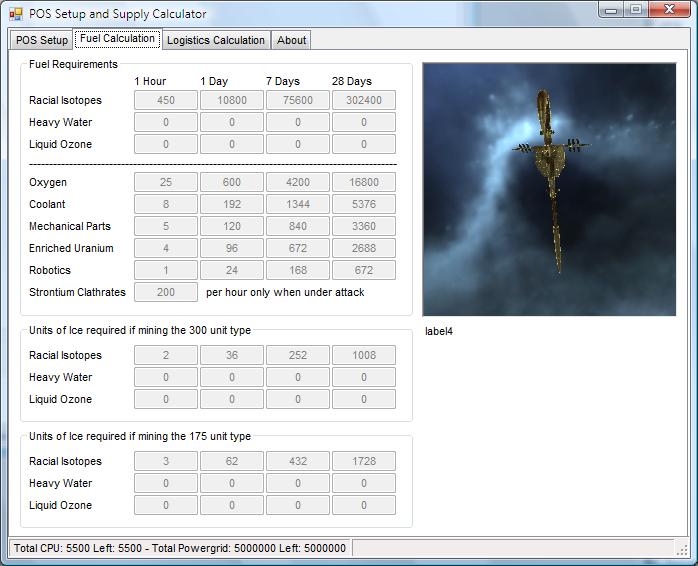Click the Total CPU and Powergrid status bar text
This screenshot has height=566, width=698.
(x=180, y=548)
